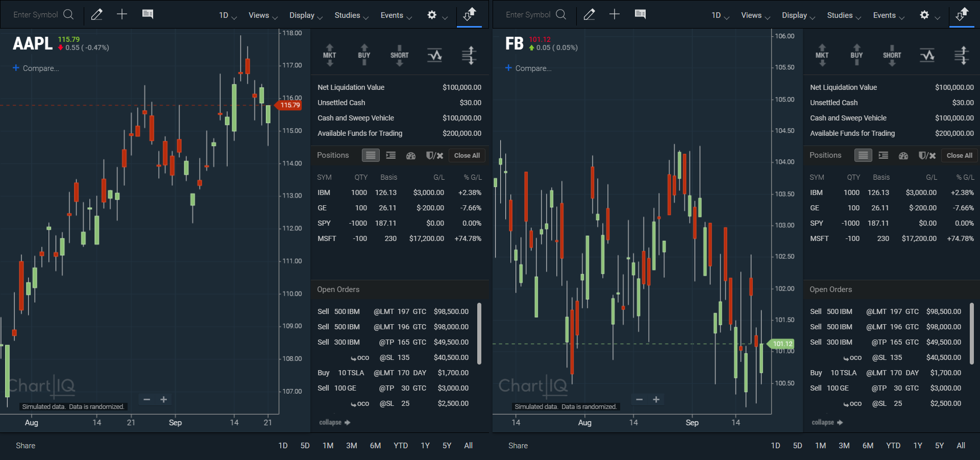Screen dimensions: 980x460
Task: Open the Views dropdown in AAPL chart
Action: [263, 15]
